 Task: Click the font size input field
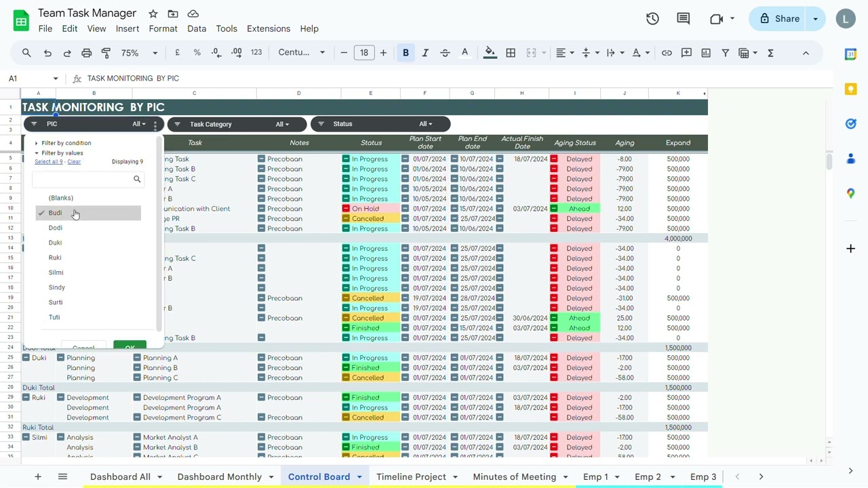364,53
